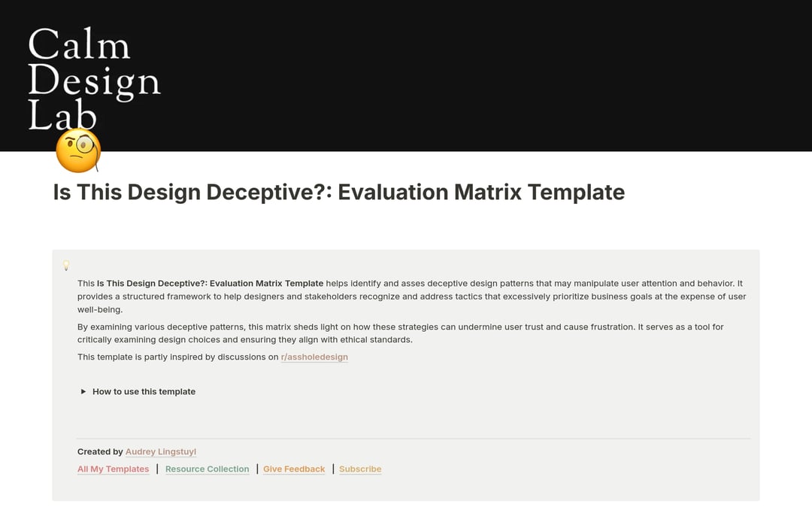Click the Created by text
The width and height of the screenshot is (812, 507).
pyautogui.click(x=100, y=451)
